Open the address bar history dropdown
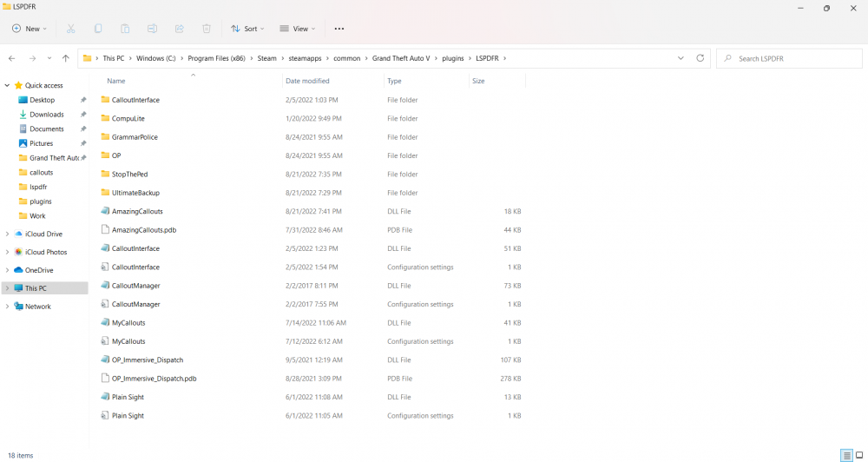 681,58
